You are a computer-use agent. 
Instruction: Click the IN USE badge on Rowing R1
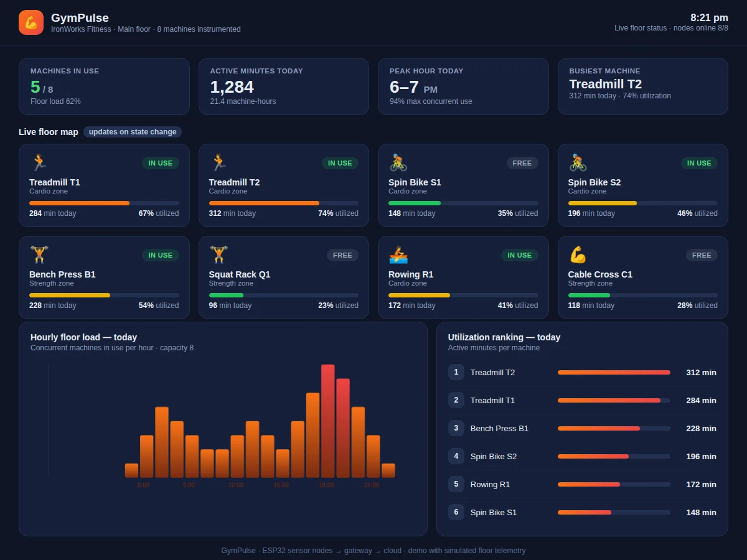(x=519, y=255)
